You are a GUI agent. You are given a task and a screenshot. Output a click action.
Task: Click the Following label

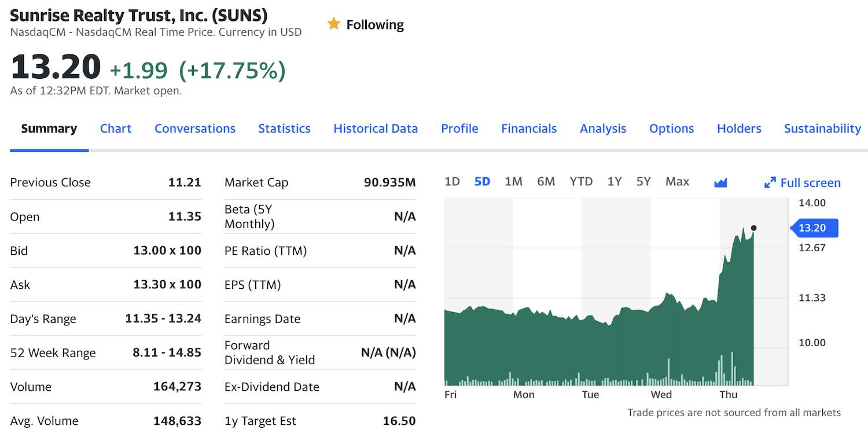375,25
